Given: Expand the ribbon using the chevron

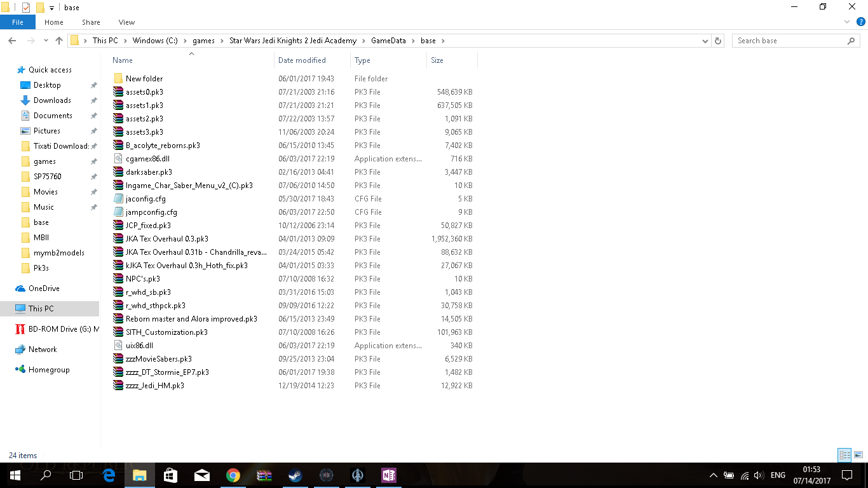Looking at the screenshot, I should click(x=847, y=22).
